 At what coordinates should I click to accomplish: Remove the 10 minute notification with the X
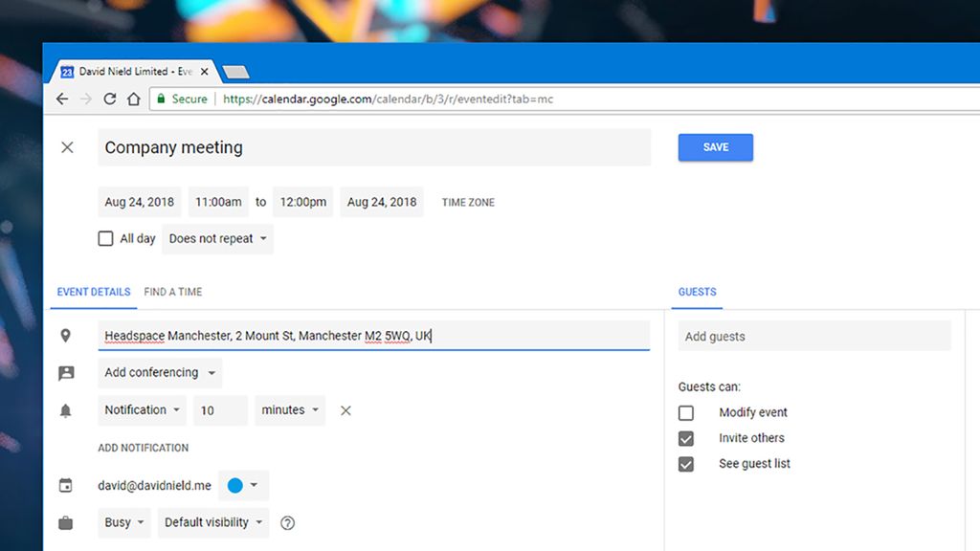coord(345,409)
